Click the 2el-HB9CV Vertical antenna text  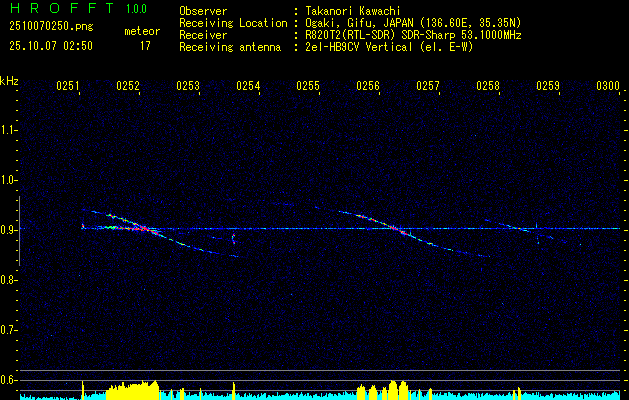pyautogui.click(x=389, y=47)
